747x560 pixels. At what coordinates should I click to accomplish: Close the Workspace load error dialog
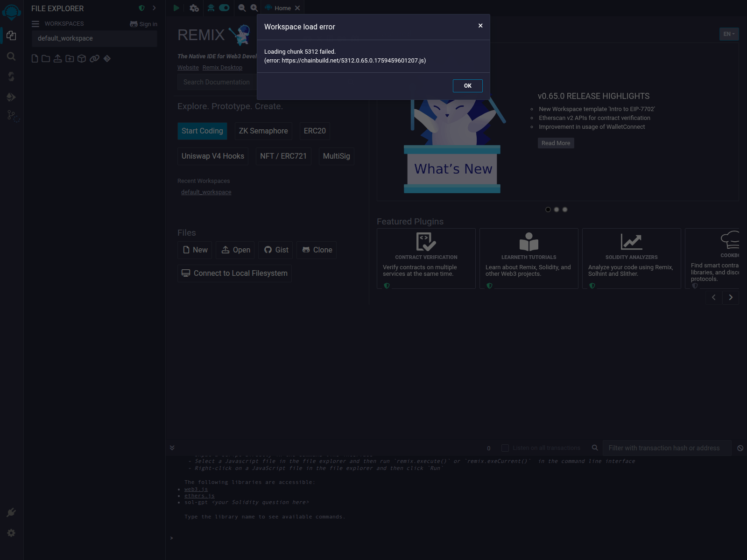480,26
